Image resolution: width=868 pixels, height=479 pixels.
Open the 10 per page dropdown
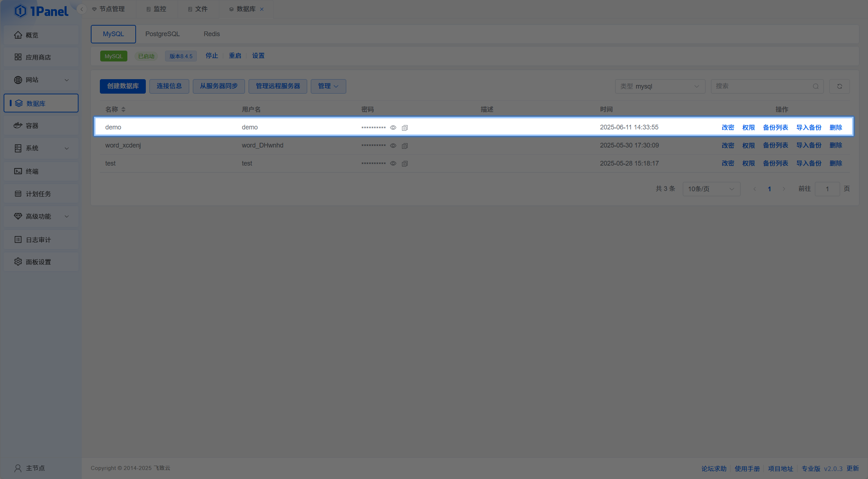click(x=711, y=189)
